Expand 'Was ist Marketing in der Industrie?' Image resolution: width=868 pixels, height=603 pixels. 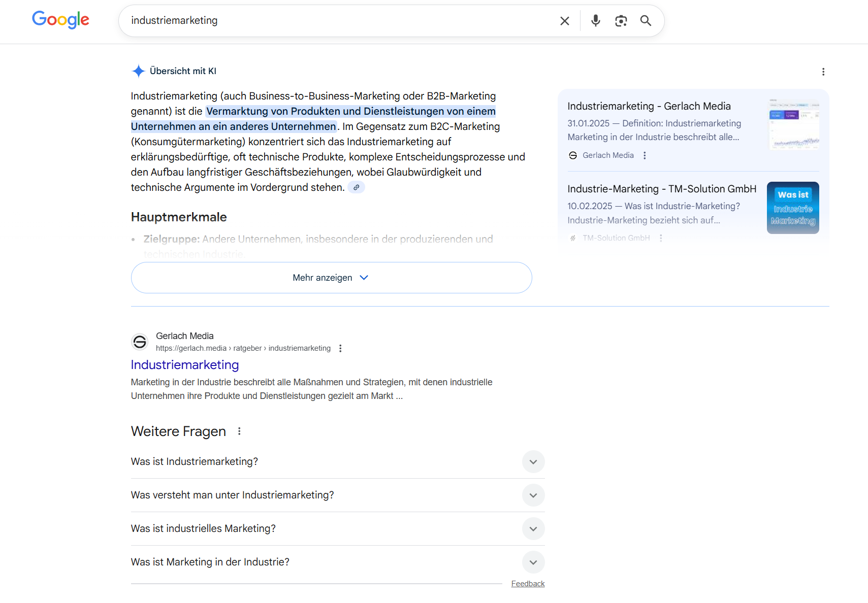click(x=533, y=562)
